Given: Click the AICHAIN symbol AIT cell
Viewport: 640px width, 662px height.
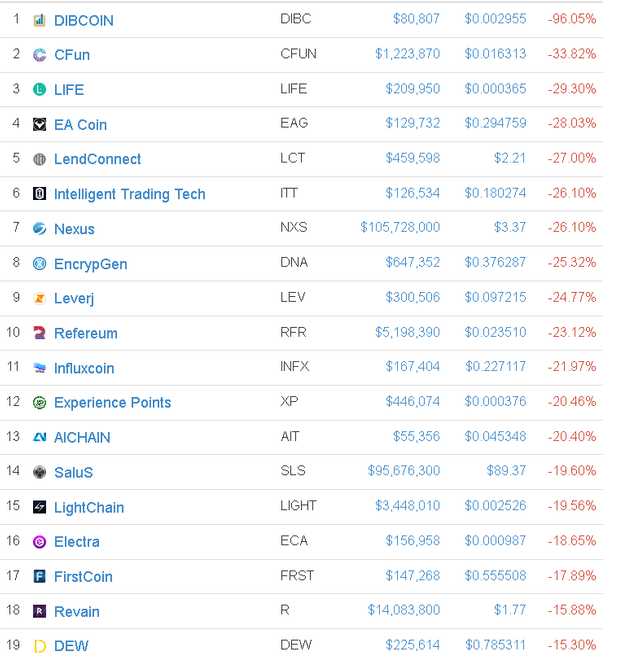Looking at the screenshot, I should 291,437.
